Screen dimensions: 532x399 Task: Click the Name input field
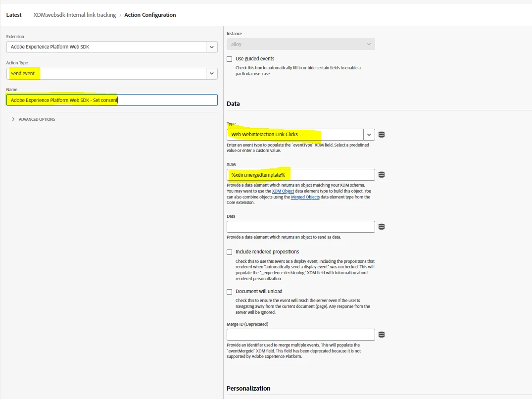[112, 100]
